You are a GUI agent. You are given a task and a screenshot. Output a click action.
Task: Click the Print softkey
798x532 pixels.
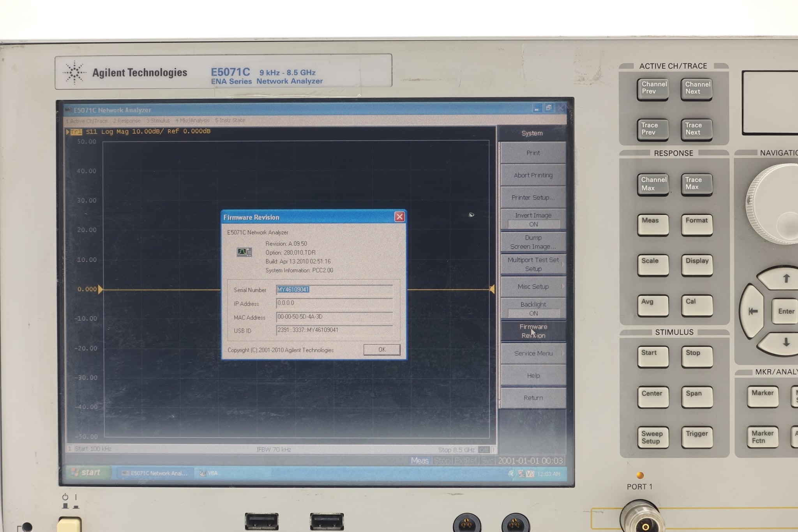coord(533,153)
